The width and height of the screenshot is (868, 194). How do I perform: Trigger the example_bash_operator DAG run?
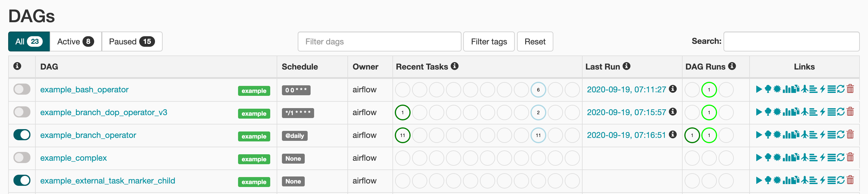[759, 89]
